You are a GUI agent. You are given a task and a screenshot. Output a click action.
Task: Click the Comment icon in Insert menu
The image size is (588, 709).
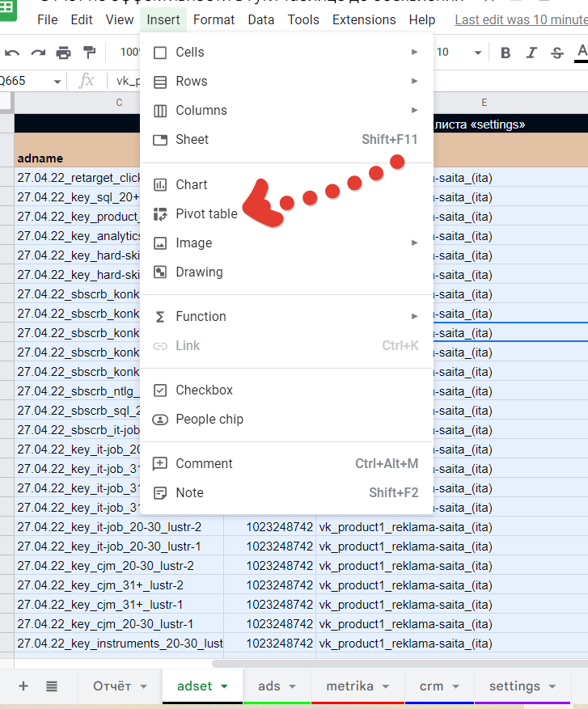pos(160,464)
